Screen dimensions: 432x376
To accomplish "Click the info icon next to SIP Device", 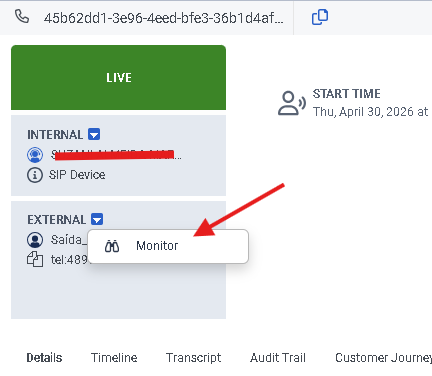I will (x=35, y=175).
